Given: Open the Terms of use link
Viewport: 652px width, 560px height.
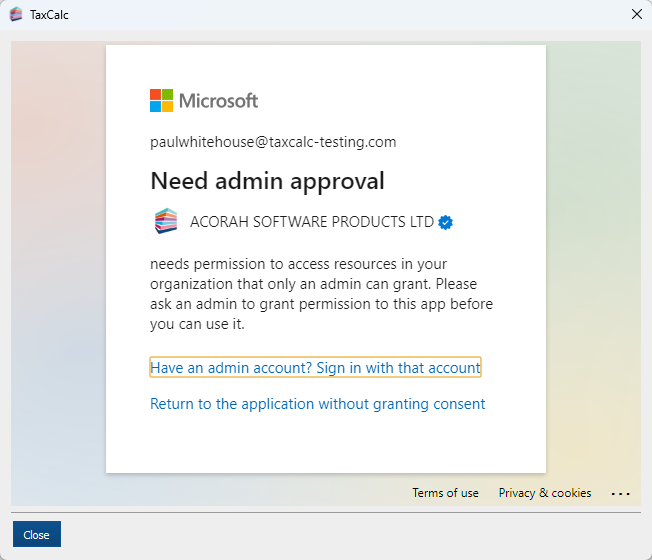Looking at the screenshot, I should tap(445, 493).
